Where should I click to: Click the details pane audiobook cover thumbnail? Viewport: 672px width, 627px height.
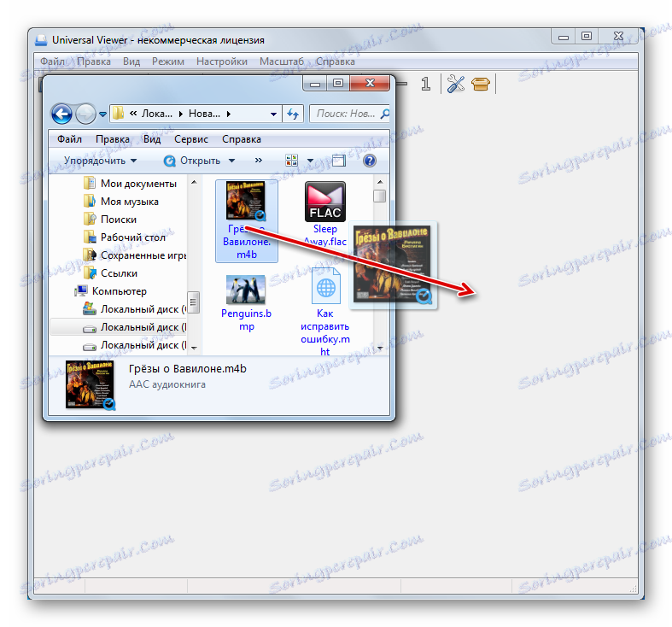tap(91, 384)
